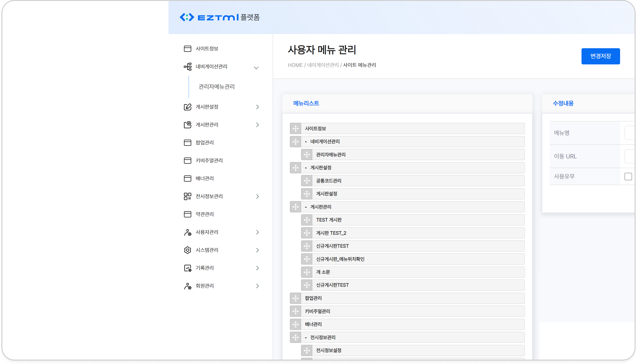637x364 pixels.
Task: Click the drag handle icon for 팝업관리 row
Action: pyautogui.click(x=295, y=298)
